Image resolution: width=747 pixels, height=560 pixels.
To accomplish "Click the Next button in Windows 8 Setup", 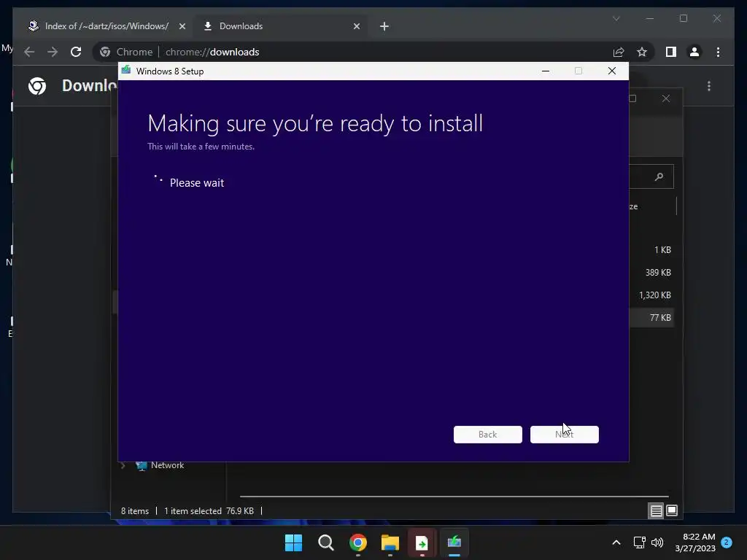I will tap(564, 435).
